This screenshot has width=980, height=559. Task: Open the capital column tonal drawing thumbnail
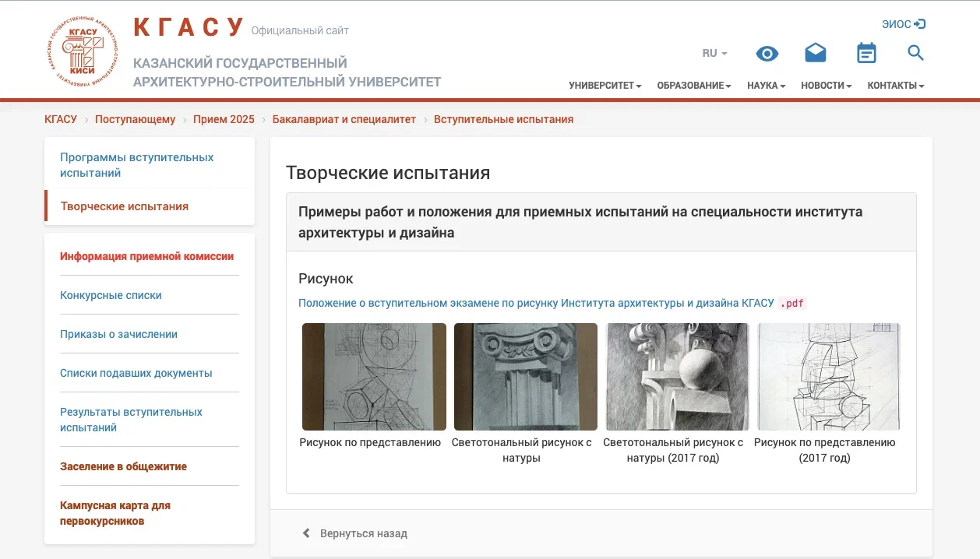pos(526,377)
